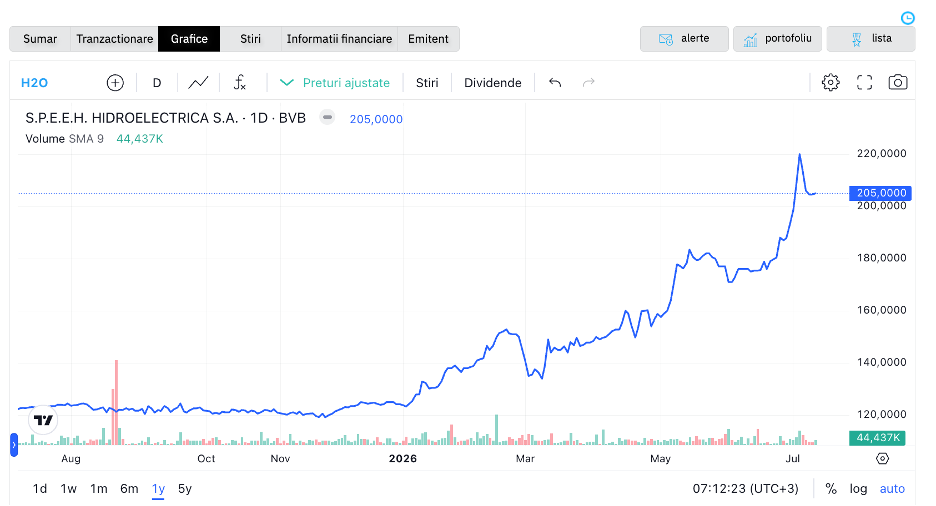This screenshot has height=506, width=936.
Task: Switch to the Tranzactionare tab
Action: (115, 39)
